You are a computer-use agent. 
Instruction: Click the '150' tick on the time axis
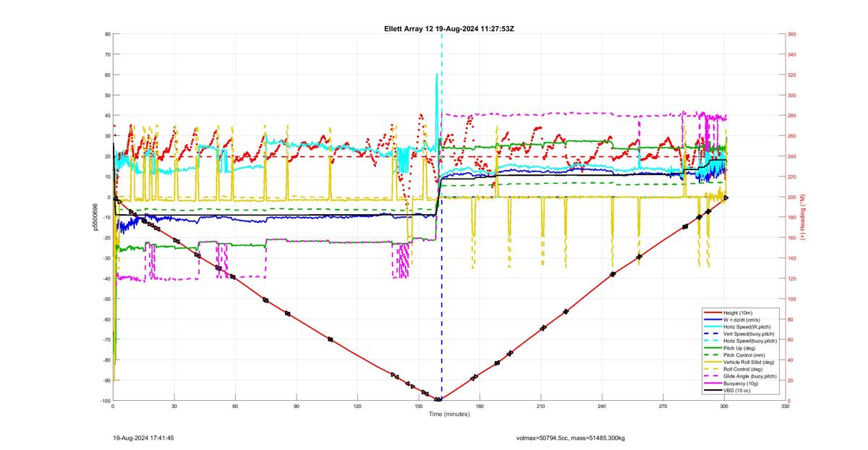[418, 407]
